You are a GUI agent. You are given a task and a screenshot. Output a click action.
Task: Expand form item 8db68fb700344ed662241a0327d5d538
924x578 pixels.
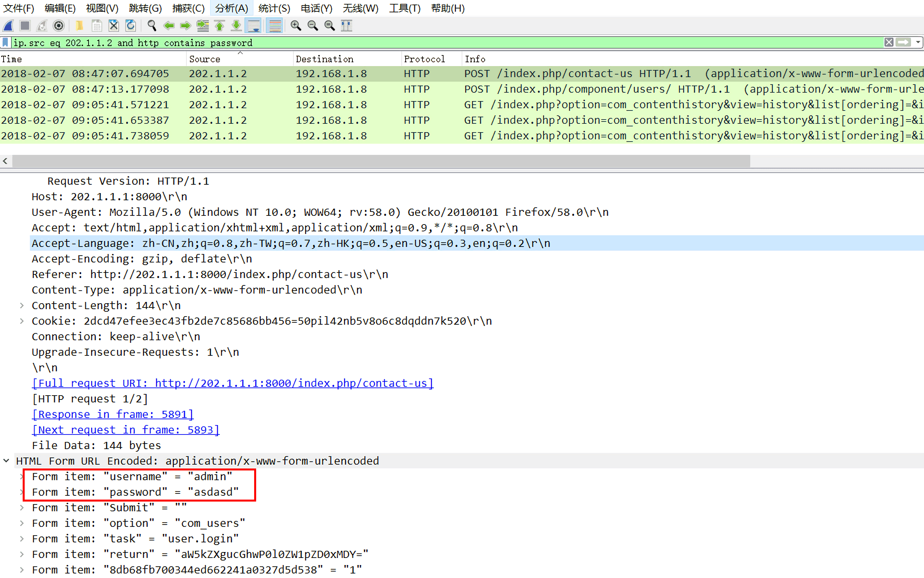click(x=22, y=570)
